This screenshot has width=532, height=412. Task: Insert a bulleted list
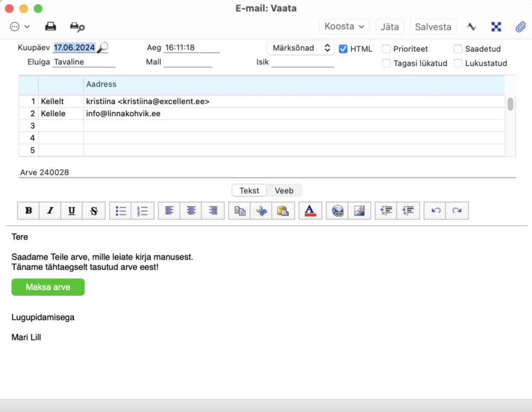coord(121,211)
